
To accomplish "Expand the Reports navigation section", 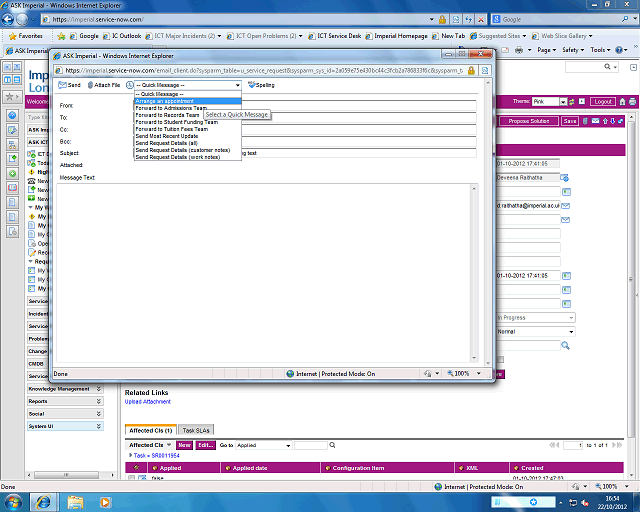I will pyautogui.click(x=65, y=401).
